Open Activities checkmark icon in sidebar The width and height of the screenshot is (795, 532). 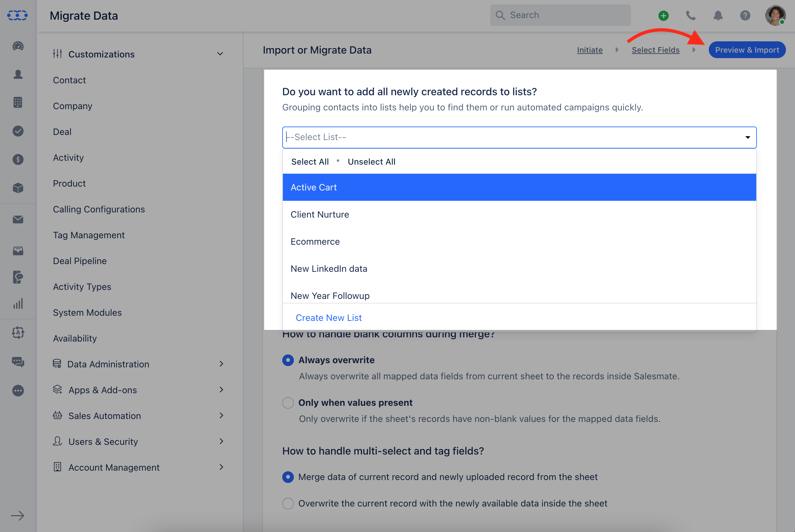[18, 131]
